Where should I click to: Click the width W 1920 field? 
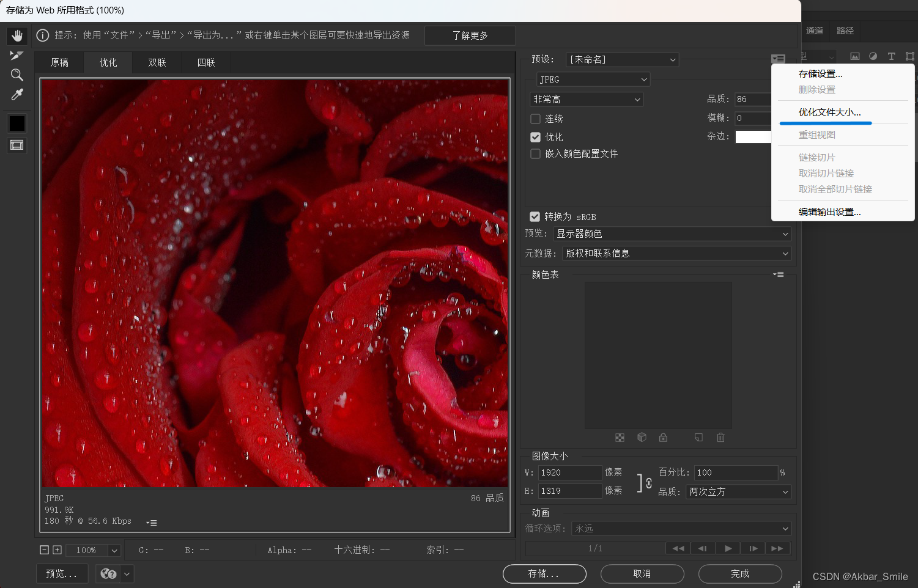[569, 472]
